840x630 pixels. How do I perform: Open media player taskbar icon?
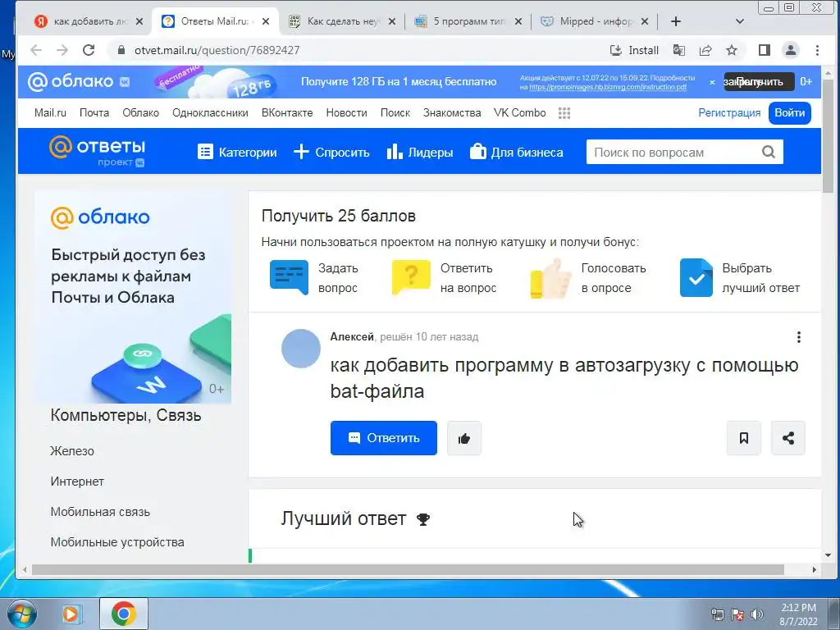[x=71, y=614]
